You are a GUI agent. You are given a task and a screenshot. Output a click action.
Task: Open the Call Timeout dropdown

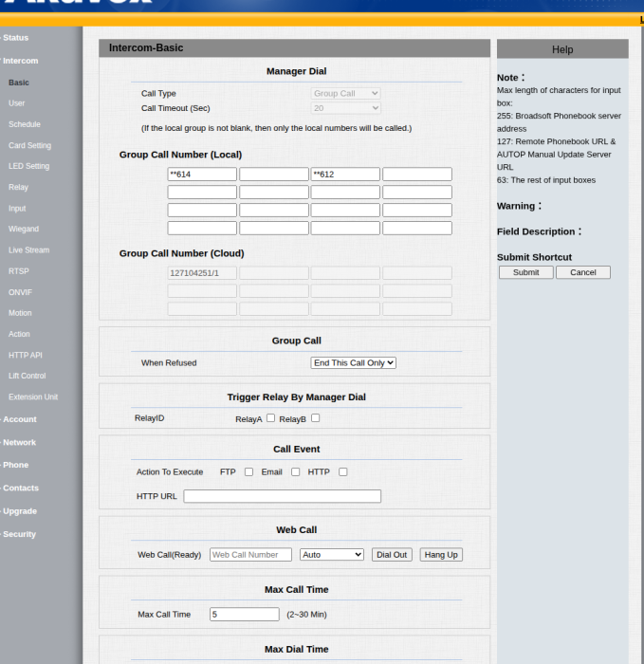pos(345,108)
